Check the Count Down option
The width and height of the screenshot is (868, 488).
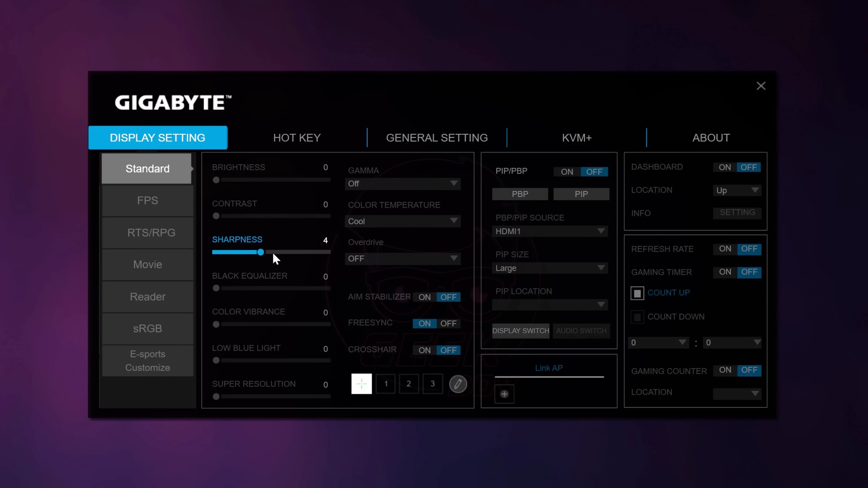(637, 317)
